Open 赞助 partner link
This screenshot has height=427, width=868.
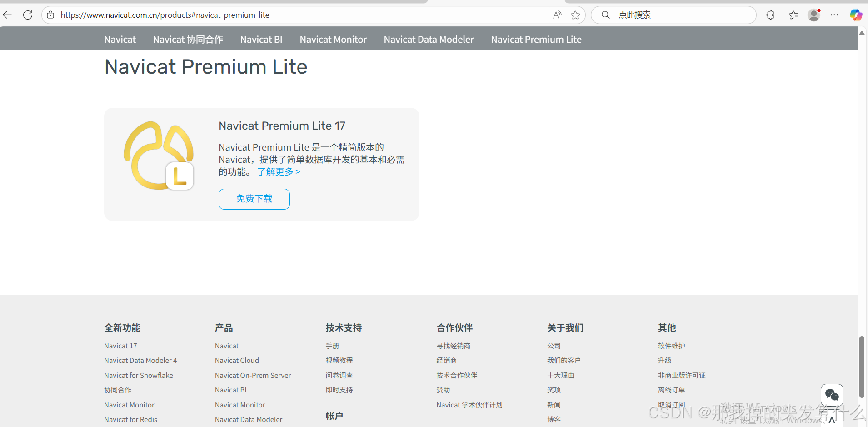pyautogui.click(x=444, y=390)
